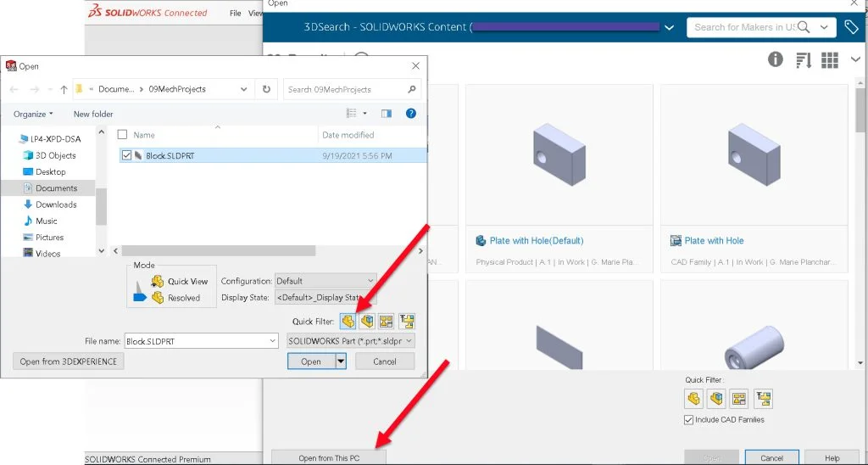Expand the 3DSearch title dropdown chevron
The height and width of the screenshot is (465, 868).
pyautogui.click(x=669, y=27)
